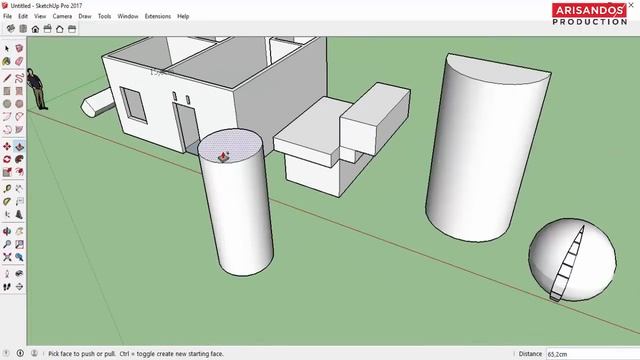Switch to Iso view

(11, 29)
